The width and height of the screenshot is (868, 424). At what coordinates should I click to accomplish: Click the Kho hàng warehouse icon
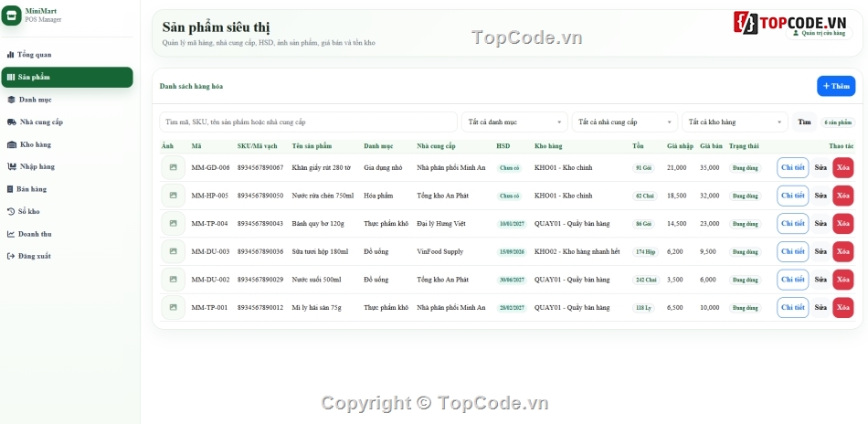12,144
